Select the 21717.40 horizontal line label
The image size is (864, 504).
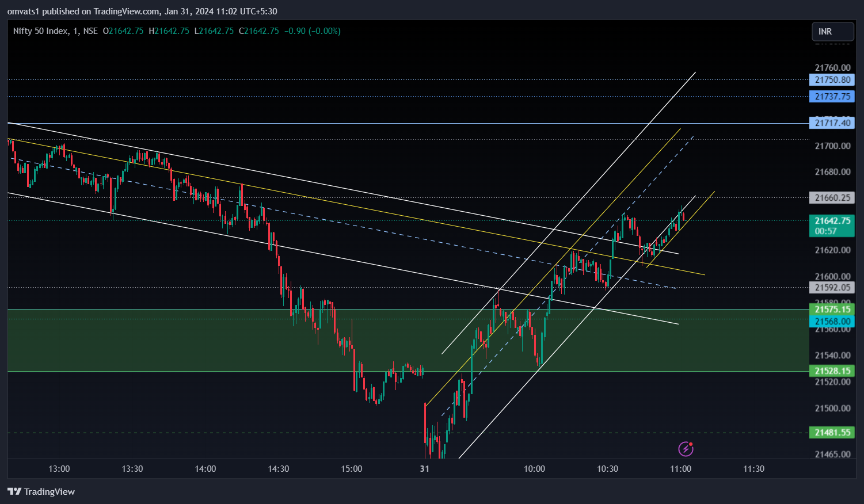click(x=832, y=123)
